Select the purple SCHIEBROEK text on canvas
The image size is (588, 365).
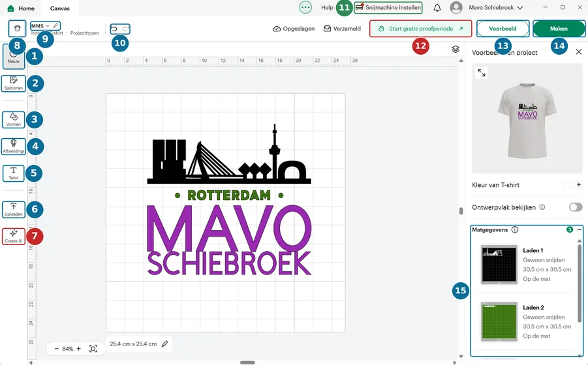point(229,263)
